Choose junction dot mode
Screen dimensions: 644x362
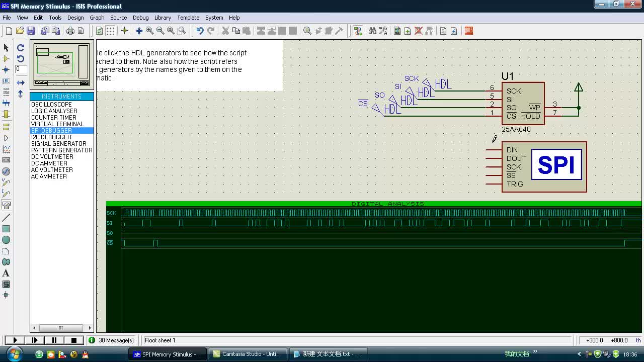click(x=6, y=70)
